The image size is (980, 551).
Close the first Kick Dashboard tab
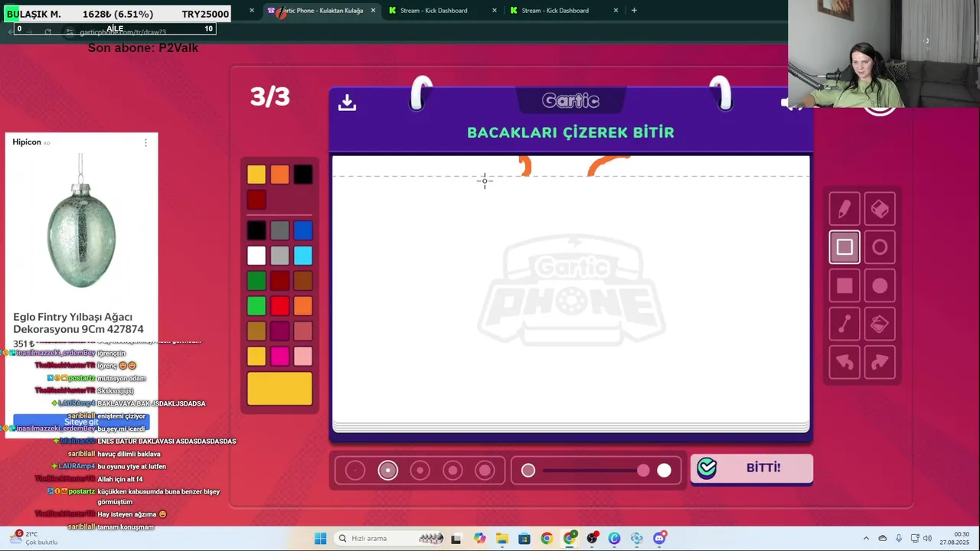(x=494, y=11)
